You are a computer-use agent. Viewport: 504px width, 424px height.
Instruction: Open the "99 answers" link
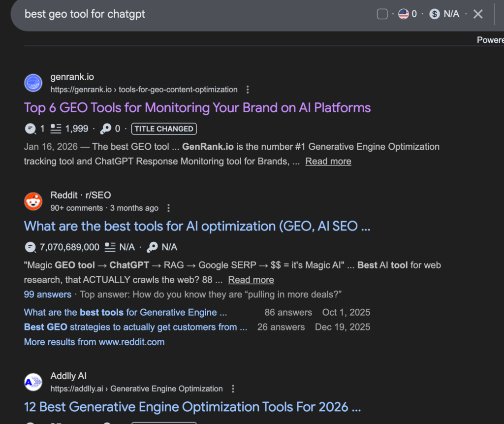pos(48,294)
